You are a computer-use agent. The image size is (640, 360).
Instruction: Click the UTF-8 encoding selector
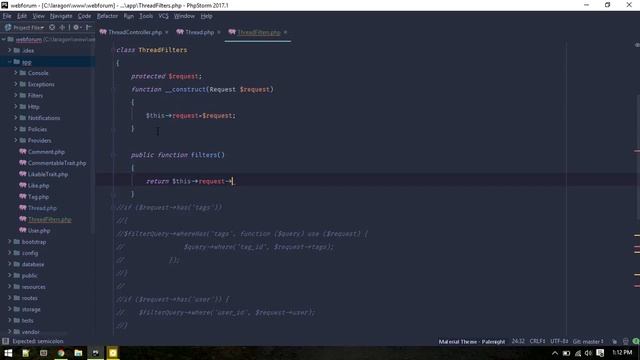pyautogui.click(x=559, y=341)
